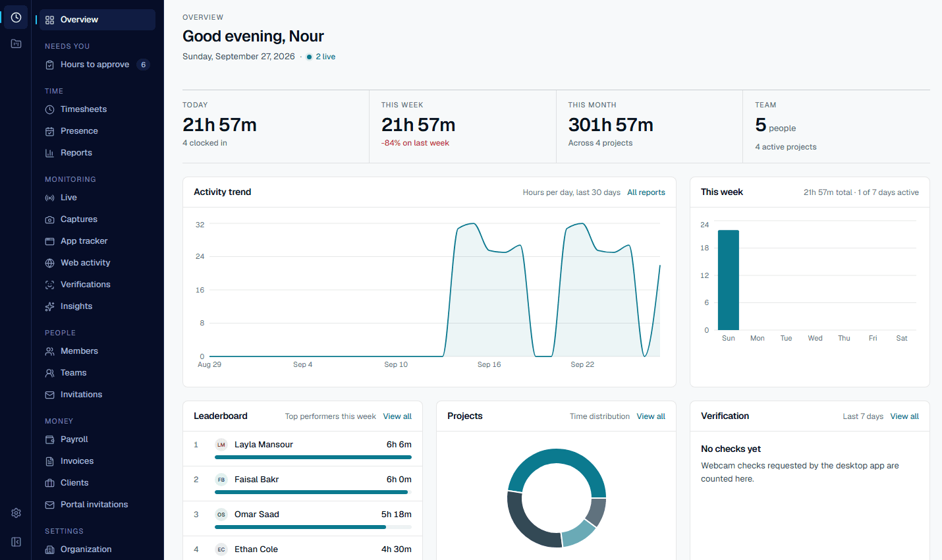This screenshot has height=560, width=942.
Task: Click the Verifications face-scan icon
Action: (49, 285)
